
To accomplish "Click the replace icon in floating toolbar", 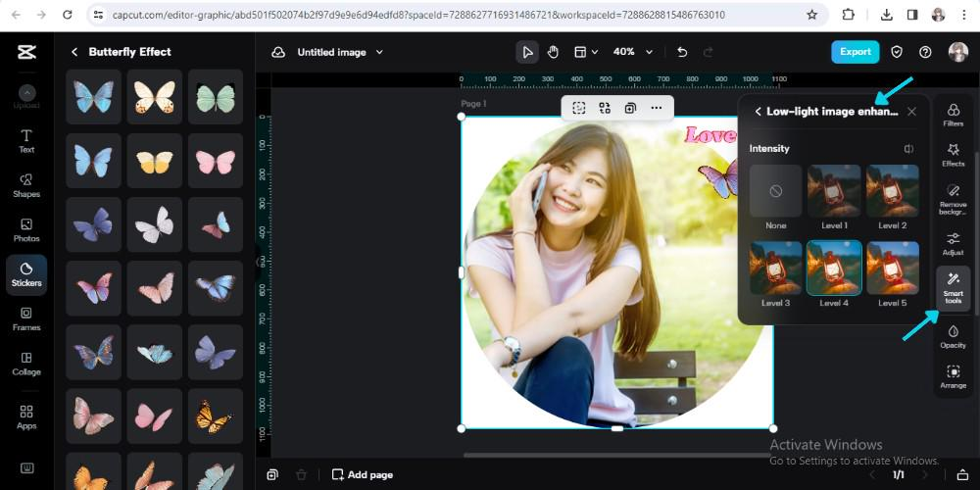I will pyautogui.click(x=605, y=108).
